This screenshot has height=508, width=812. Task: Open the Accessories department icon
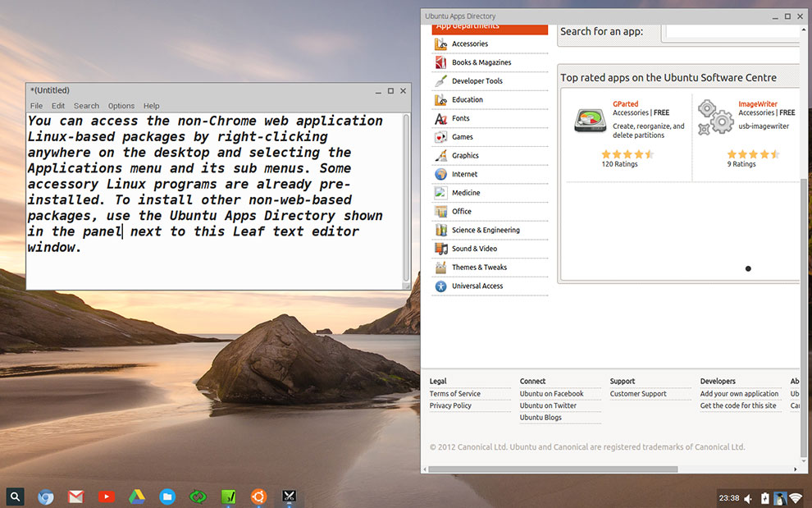440,44
